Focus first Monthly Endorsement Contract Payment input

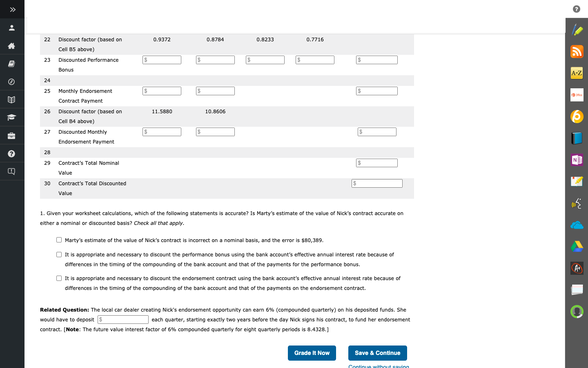tap(162, 91)
